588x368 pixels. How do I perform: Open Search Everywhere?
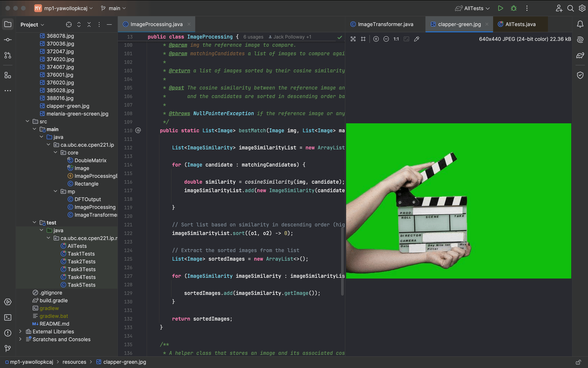[570, 8]
